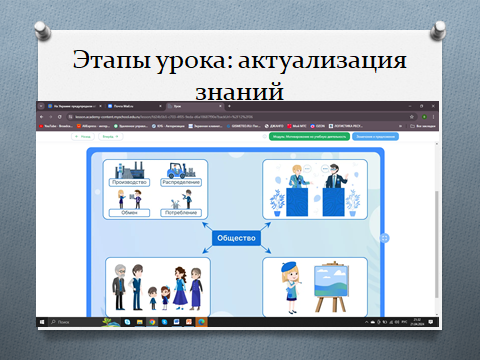Viewport: 480px width, 360px height.
Task: Open File Explorer from the taskbar
Action: [x=140, y=322]
